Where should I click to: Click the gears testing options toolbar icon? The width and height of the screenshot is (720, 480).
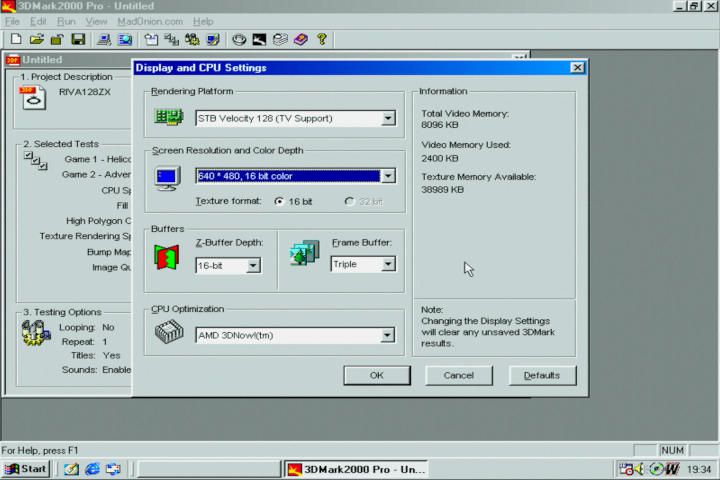192,40
